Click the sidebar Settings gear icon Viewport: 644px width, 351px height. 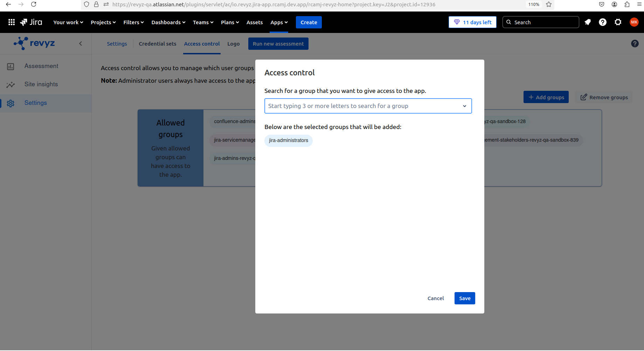pos(11,103)
